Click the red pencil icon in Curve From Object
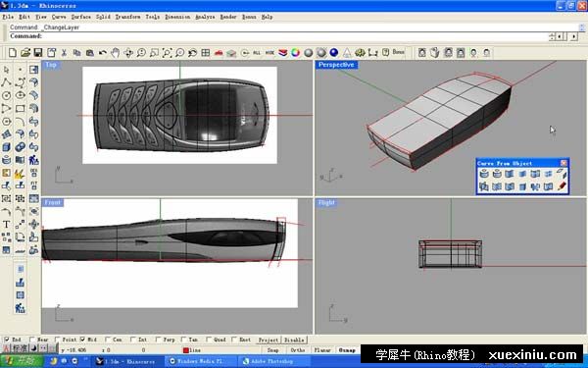Image resolution: width=588 pixels, height=368 pixels. [x=562, y=185]
